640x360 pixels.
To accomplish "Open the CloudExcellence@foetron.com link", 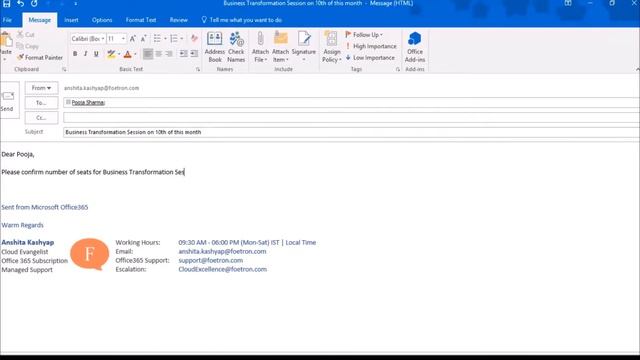I will click(x=222, y=269).
